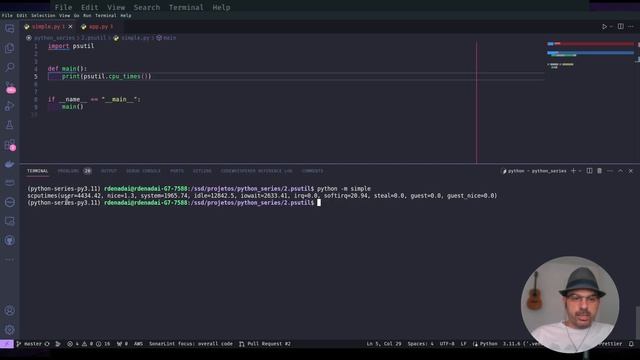Switch to the GITLENS panel tab

(x=202, y=171)
